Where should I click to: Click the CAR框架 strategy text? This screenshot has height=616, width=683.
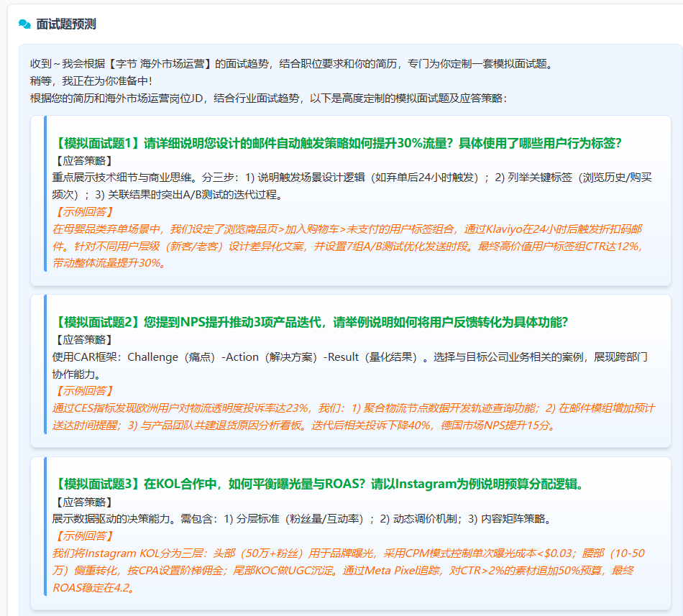(350, 366)
